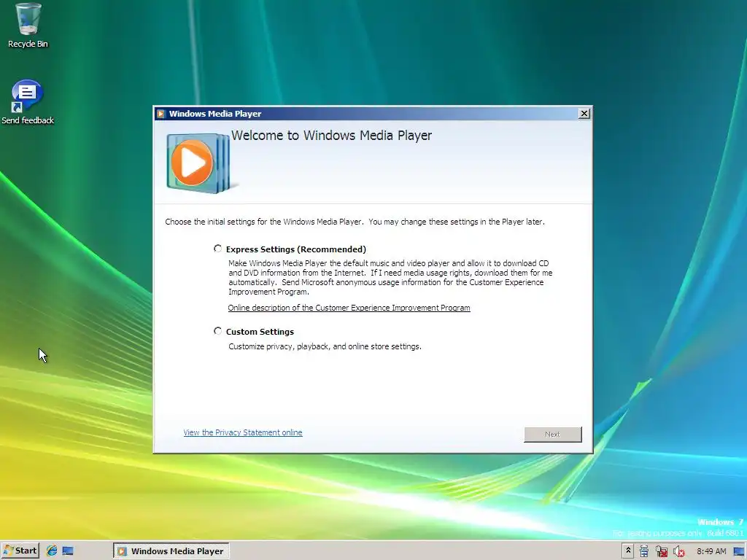This screenshot has height=560, width=747.
Task: Click the Windows Media Player title bar icon
Action: click(x=161, y=114)
